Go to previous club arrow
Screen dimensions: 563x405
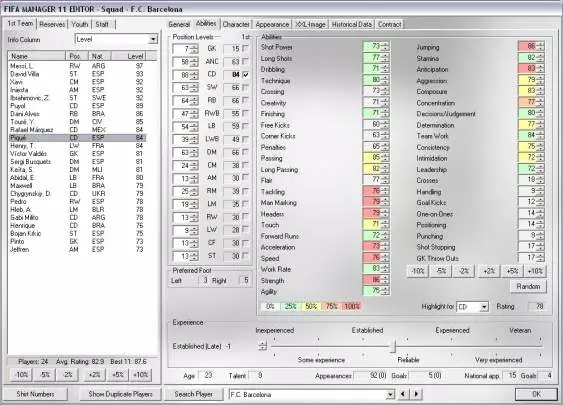pos(403,394)
